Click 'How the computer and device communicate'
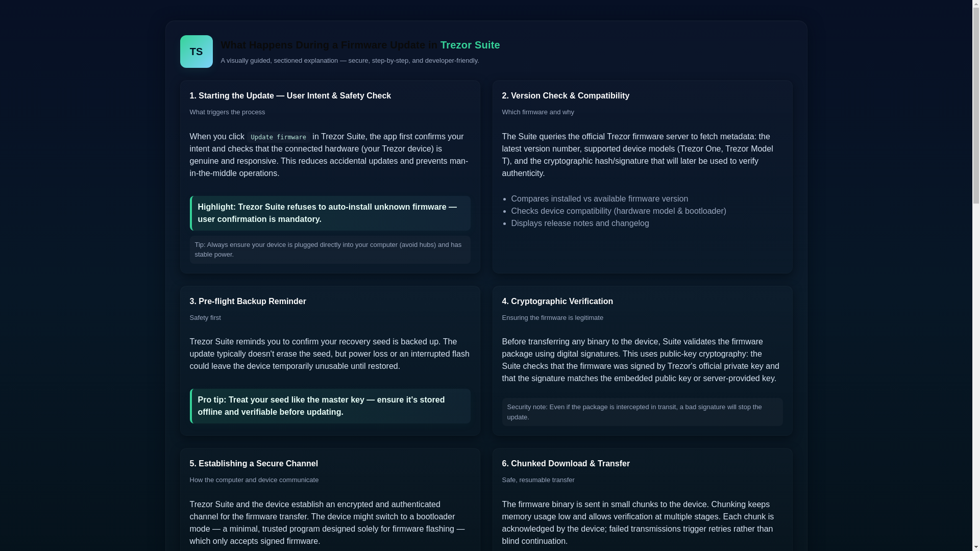Viewport: 980px width, 551px height. click(254, 480)
